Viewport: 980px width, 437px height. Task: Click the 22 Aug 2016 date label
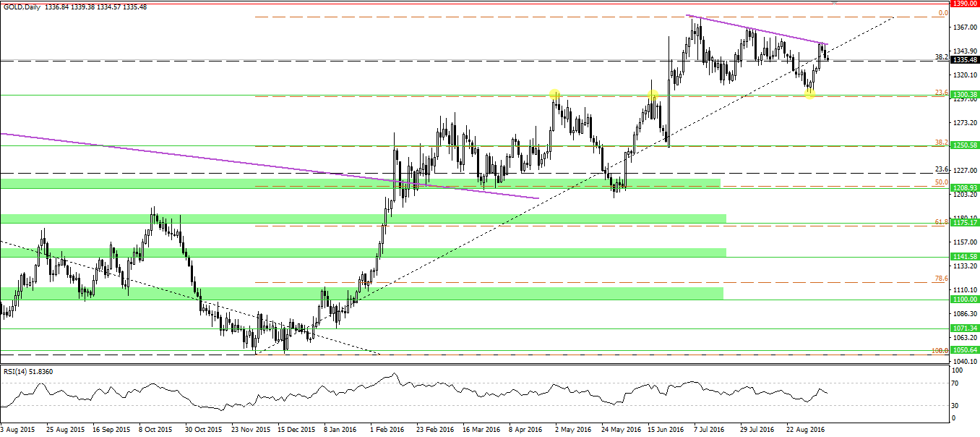click(807, 429)
